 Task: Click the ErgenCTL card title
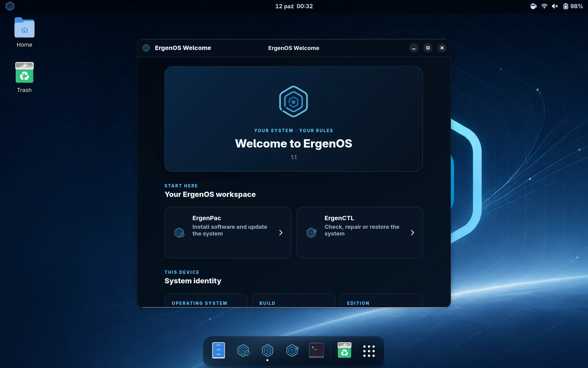pos(339,218)
